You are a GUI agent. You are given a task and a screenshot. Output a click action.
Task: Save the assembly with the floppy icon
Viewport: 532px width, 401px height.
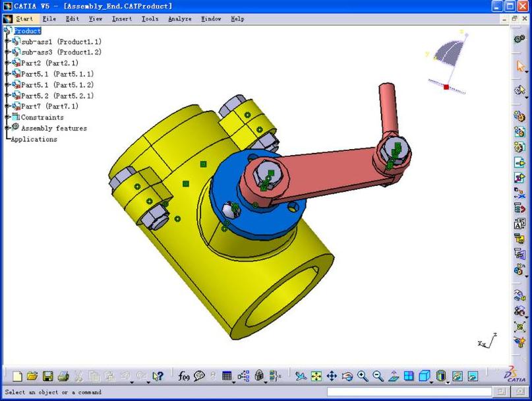(x=48, y=376)
